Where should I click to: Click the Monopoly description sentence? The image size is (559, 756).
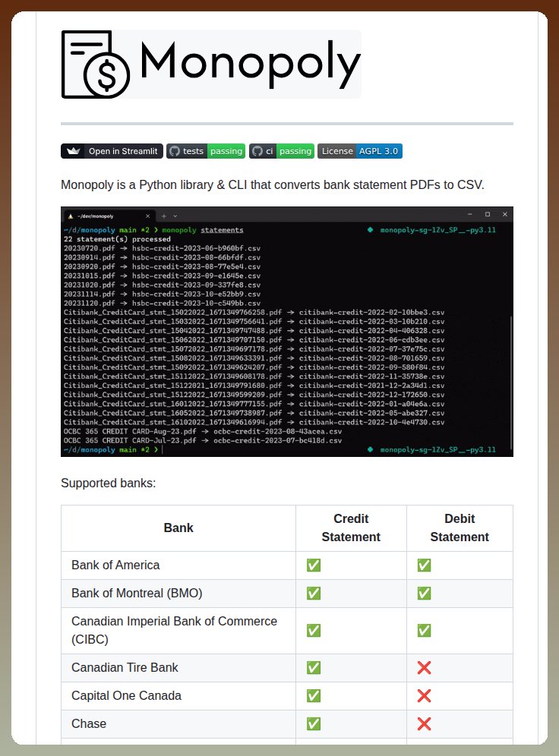273,184
